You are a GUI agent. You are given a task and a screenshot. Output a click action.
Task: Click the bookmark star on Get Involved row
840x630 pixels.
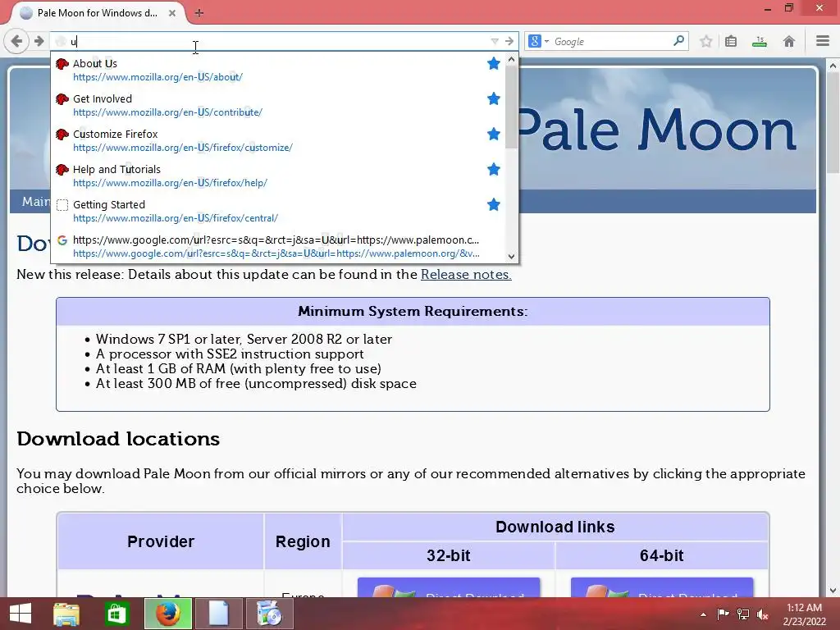[x=493, y=98]
